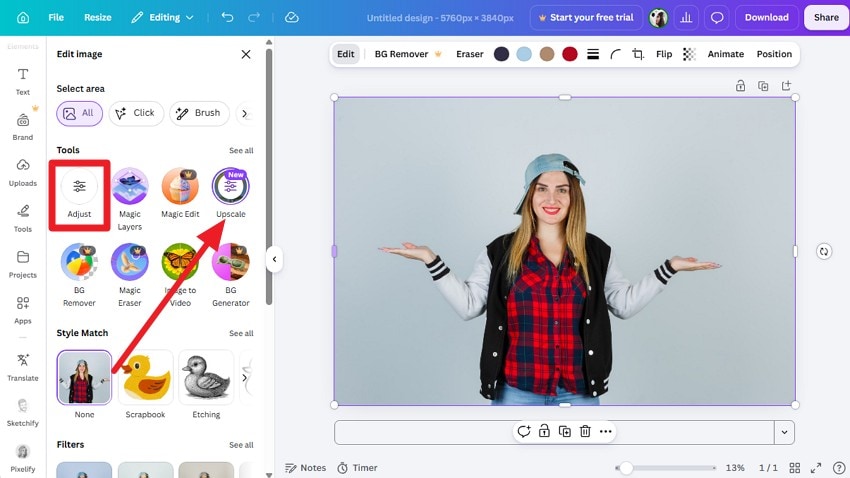Open border style lines icon

(x=593, y=54)
